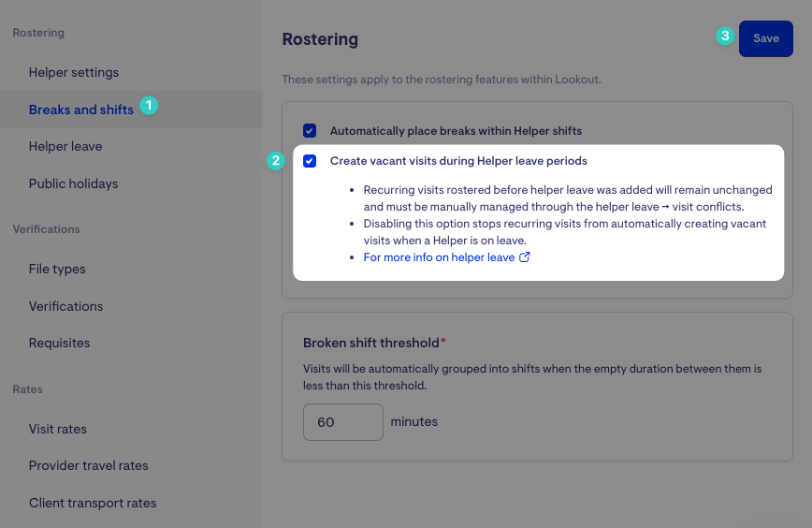Save the rostering settings
Screen dimensions: 812x528
click(x=766, y=38)
